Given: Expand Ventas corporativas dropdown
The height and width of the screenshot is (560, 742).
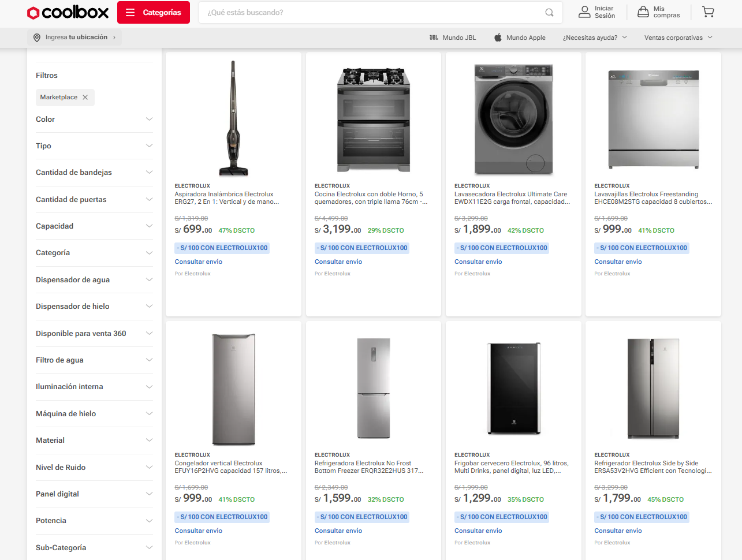Looking at the screenshot, I should [678, 38].
